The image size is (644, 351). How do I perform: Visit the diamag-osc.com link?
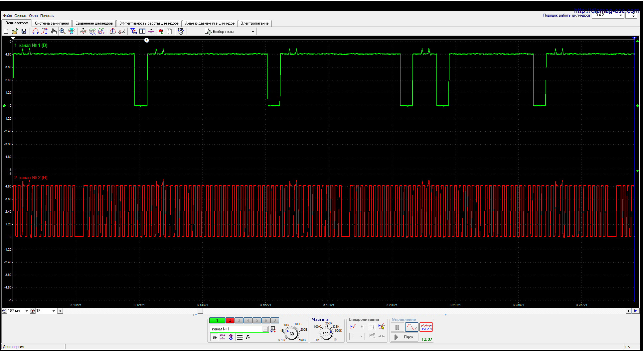click(x=606, y=11)
